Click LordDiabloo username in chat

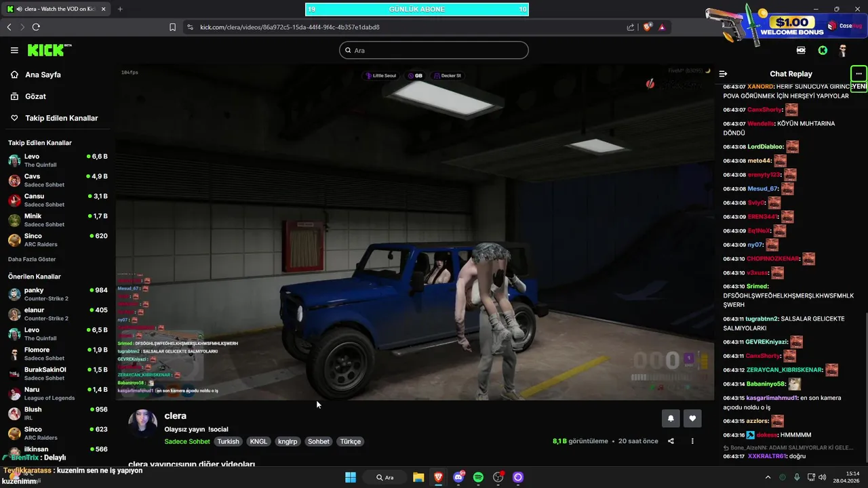coord(766,147)
